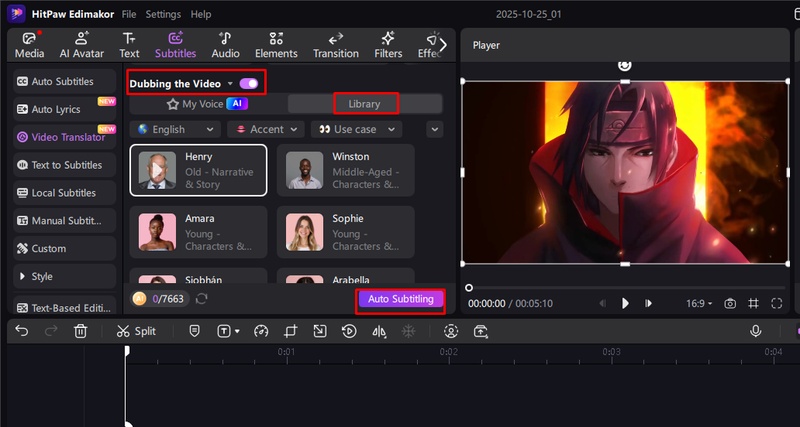Viewport: 800px width, 427px height.
Task: Open the 16:9 aspect ratio dropdown
Action: pos(699,304)
